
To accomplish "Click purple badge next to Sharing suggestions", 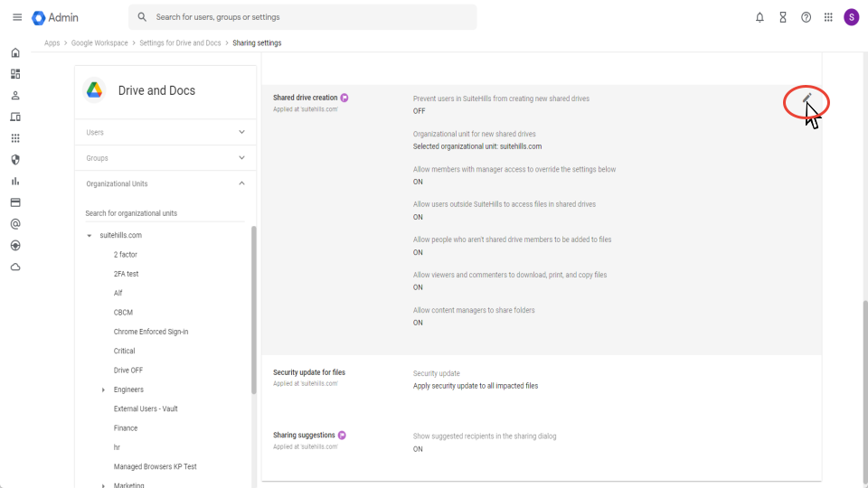I will (x=342, y=436).
